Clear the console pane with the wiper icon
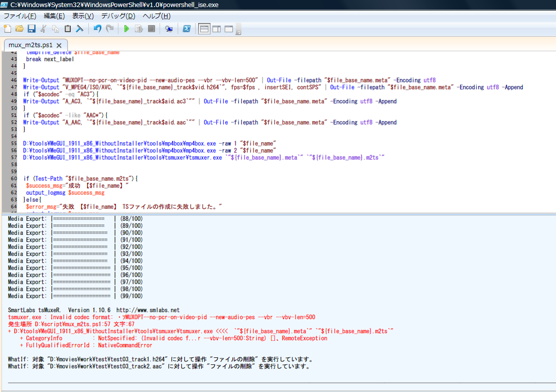 79,29
